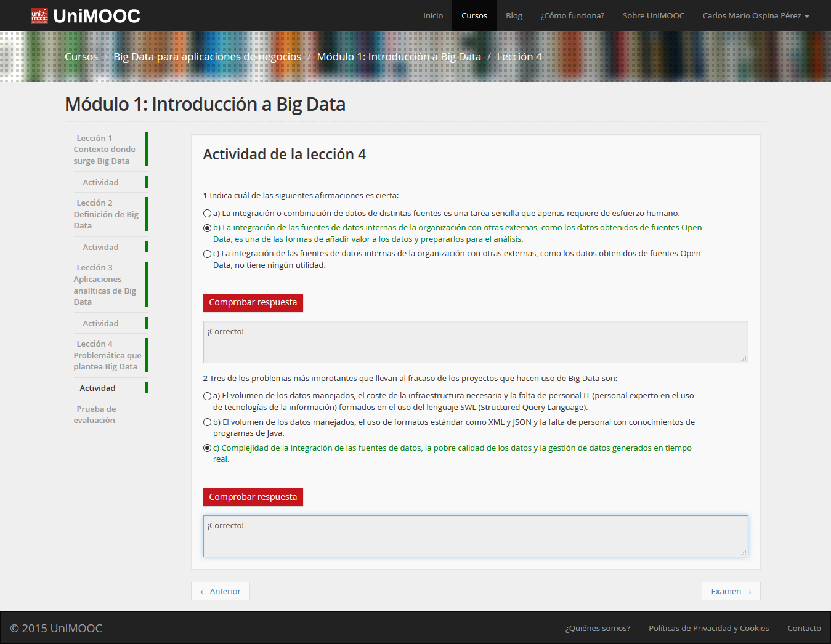This screenshot has height=644, width=831.
Task: Select option b) radio in question 2
Action: point(207,422)
